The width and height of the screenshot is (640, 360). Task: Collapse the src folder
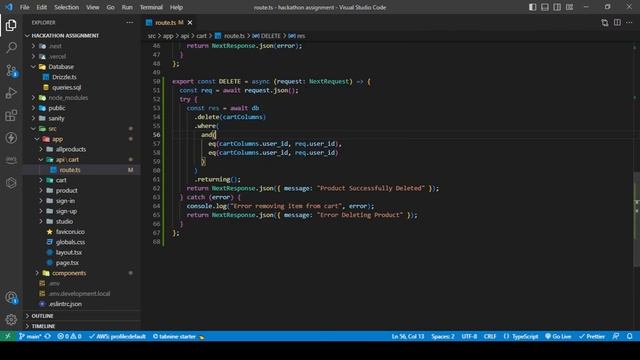tap(52, 129)
